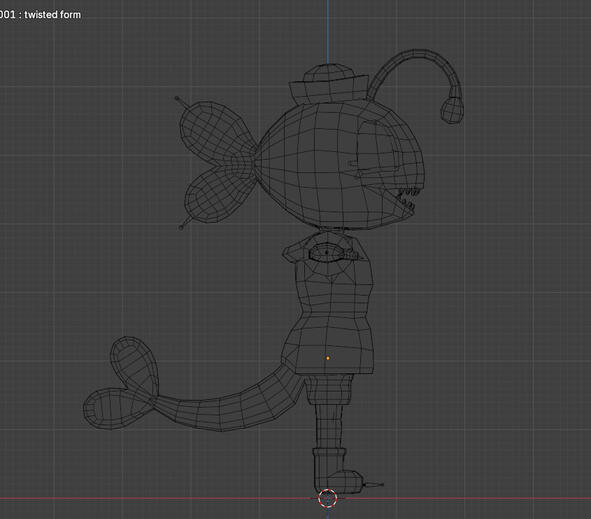Select the sailor hat mesh on the head
Viewport: 591px width, 519px height.
328,84
